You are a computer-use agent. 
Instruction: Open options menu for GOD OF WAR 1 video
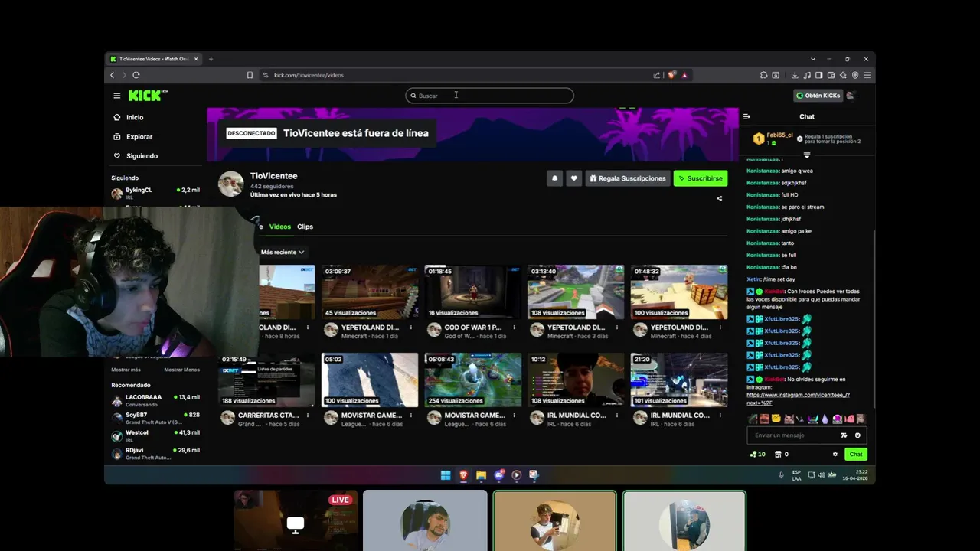[514, 328]
